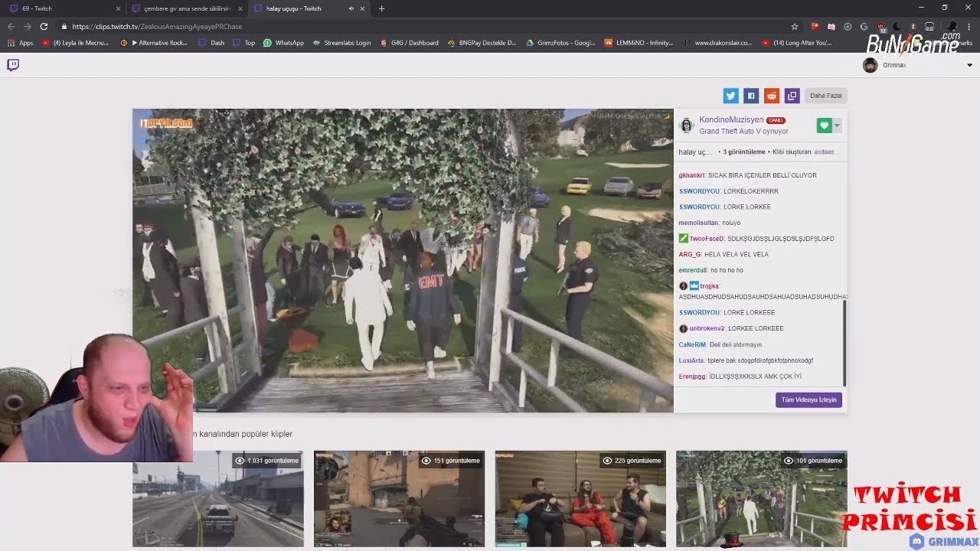Viewport: 980px width, 551px height.
Task: Open the clip thumbnail with 1.031 görüntüleme
Action: (218, 498)
